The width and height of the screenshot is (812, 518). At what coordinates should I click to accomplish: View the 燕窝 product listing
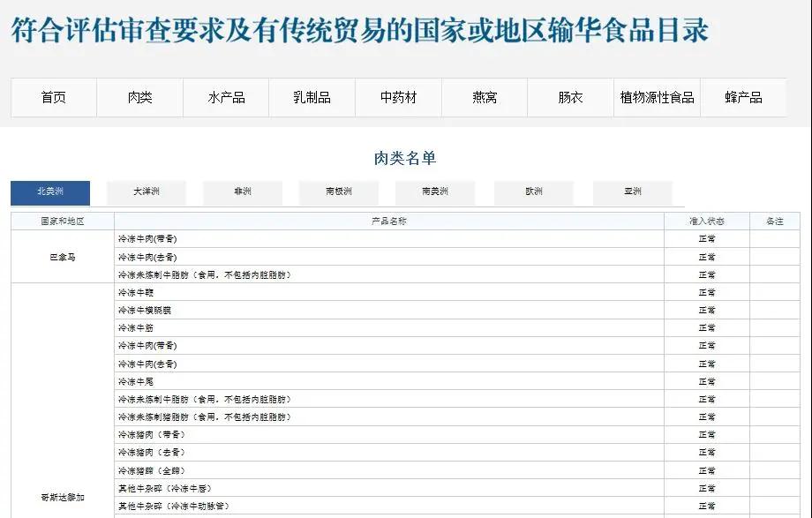pyautogui.click(x=485, y=98)
